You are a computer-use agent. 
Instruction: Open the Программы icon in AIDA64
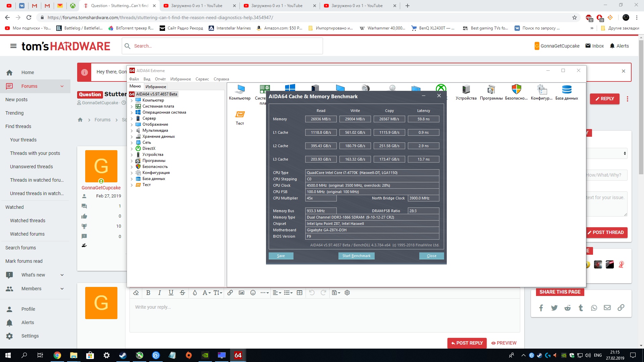pyautogui.click(x=491, y=92)
